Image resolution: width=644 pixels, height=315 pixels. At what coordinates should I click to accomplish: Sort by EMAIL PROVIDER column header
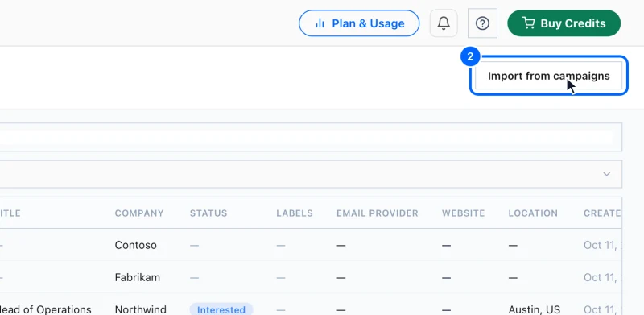coord(377,213)
